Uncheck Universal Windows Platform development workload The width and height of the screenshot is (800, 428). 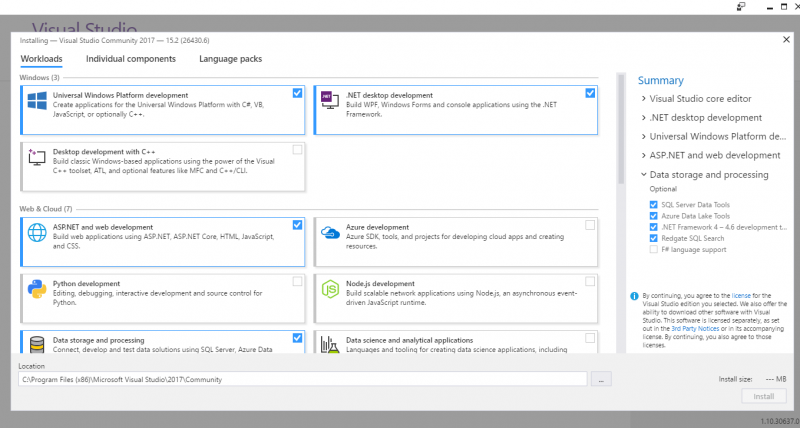[x=297, y=93]
